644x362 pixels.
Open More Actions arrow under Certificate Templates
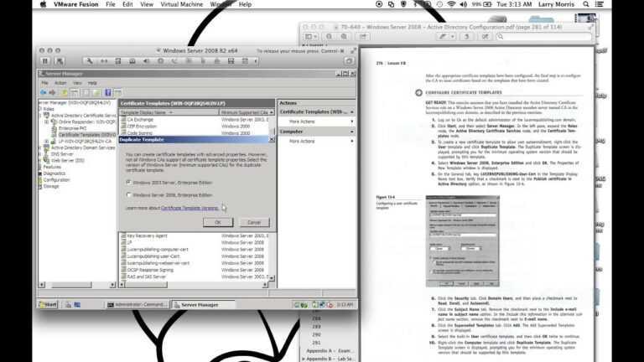tap(352, 122)
